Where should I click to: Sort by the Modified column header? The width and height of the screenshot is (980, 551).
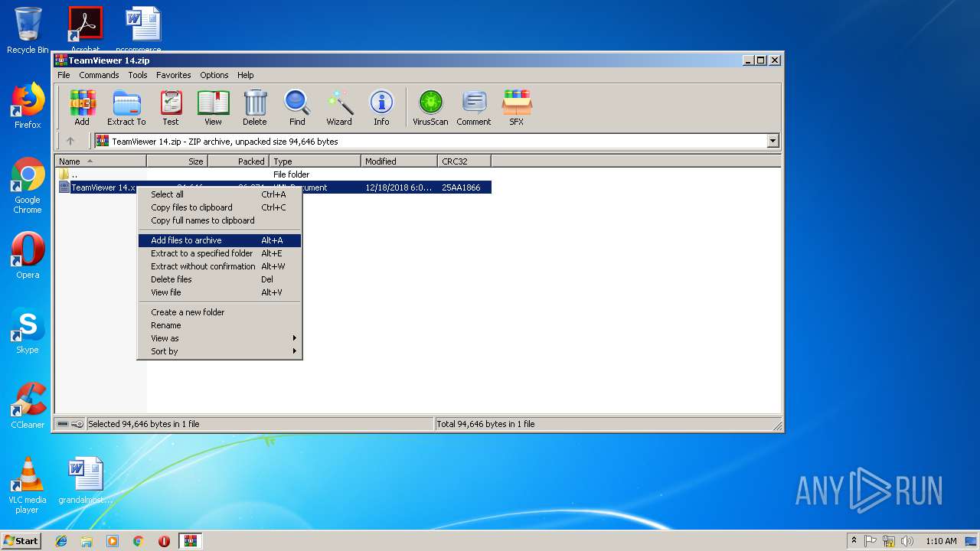(x=399, y=161)
